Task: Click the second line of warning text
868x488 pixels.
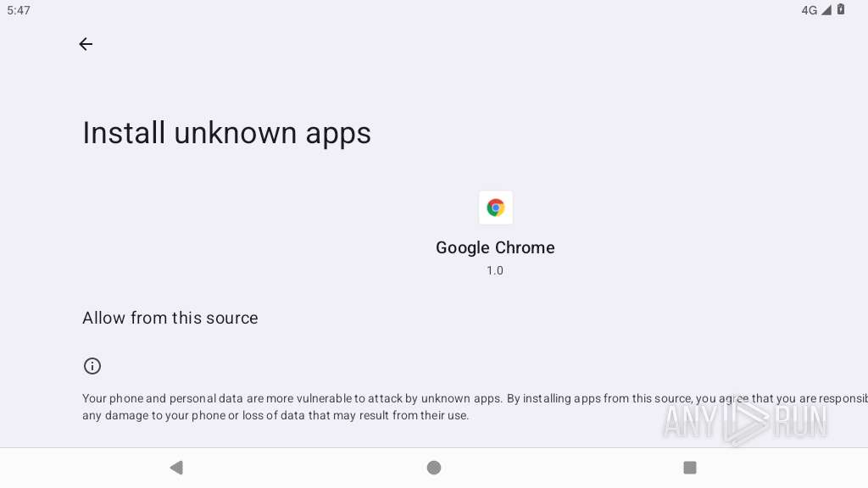Action: click(275, 416)
